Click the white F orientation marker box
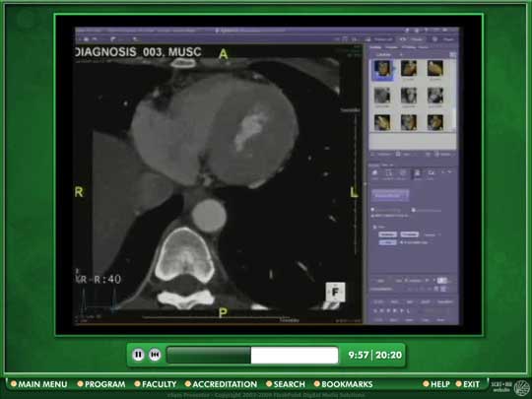Screen dimensions: 532x399 pyautogui.click(x=335, y=292)
